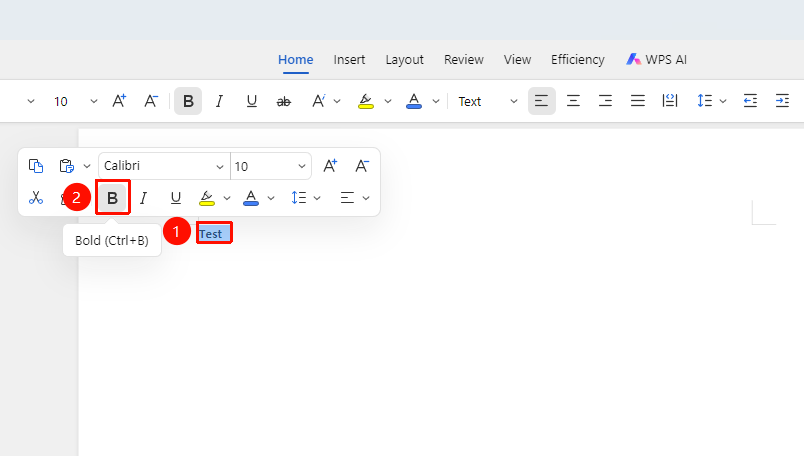Screen dimensions: 804x456
Task: Click ribbon font size field showing 10
Action: 61,102
